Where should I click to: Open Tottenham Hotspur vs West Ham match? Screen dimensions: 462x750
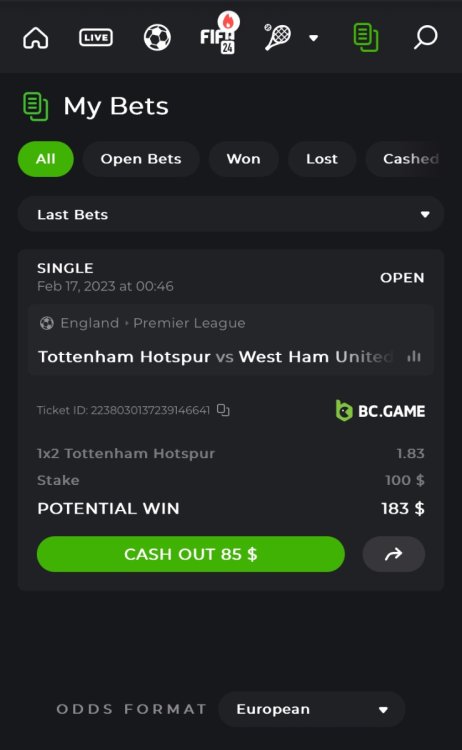click(215, 357)
